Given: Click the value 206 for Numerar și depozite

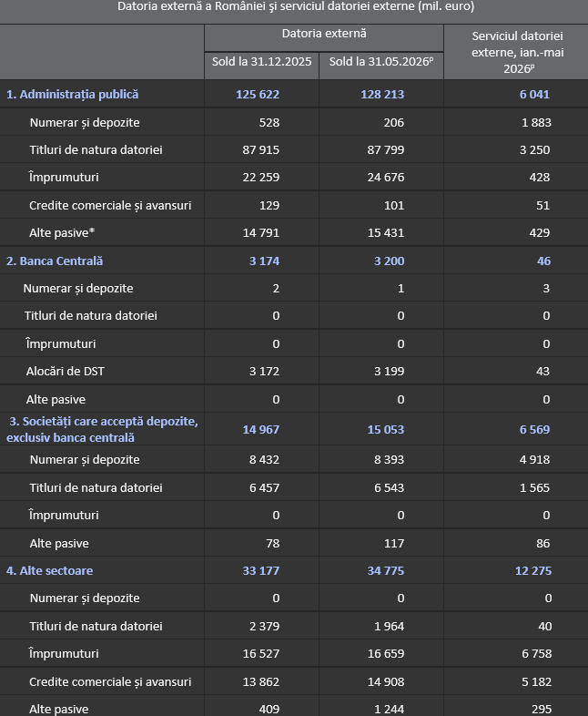Looking at the screenshot, I should tap(394, 122).
